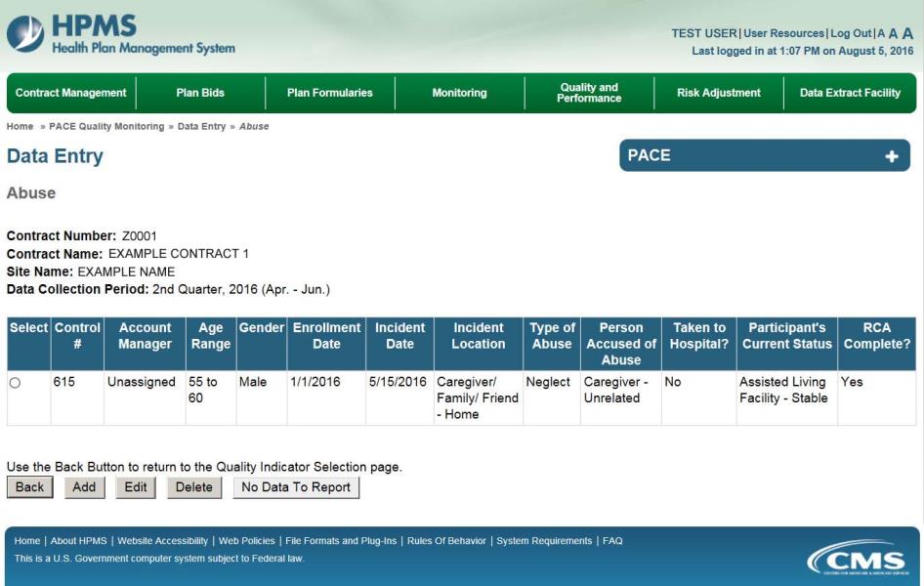The height and width of the screenshot is (586, 924).
Task: Open Rules Of Behavior link
Action: pyautogui.click(x=446, y=541)
